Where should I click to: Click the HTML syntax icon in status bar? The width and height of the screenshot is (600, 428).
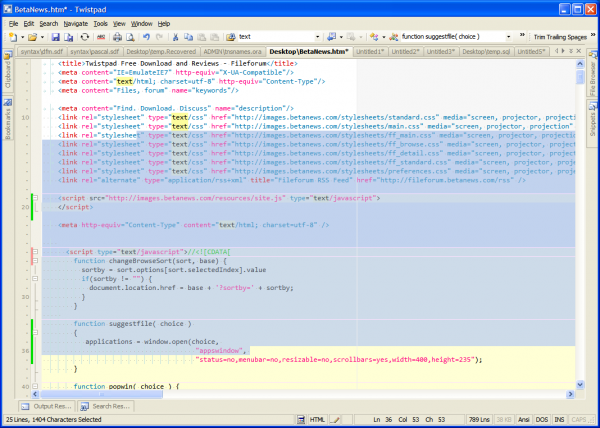coord(302,419)
